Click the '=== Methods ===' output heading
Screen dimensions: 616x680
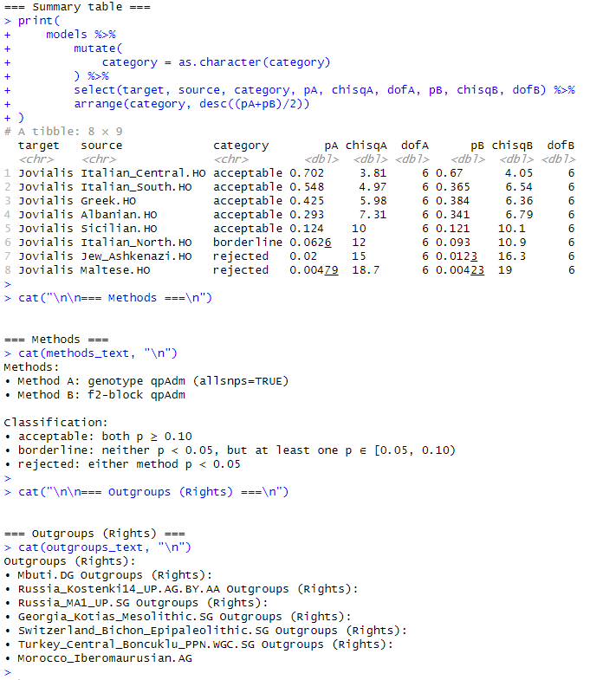click(x=56, y=339)
